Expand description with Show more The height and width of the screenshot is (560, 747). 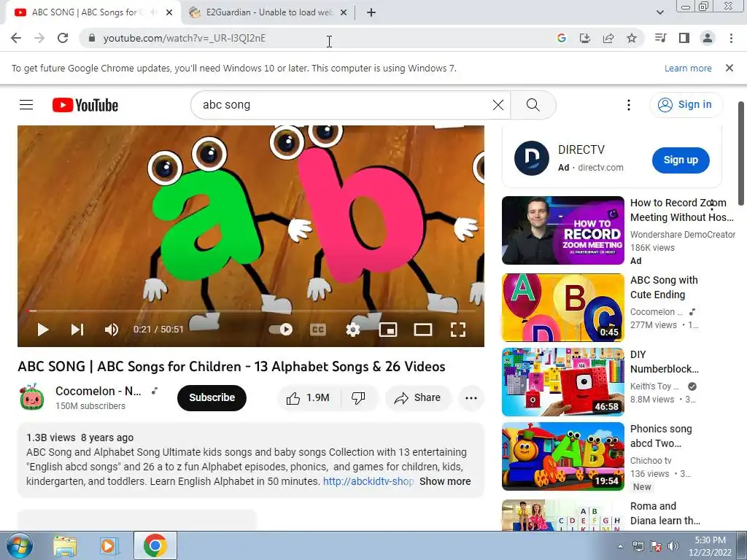[445, 481]
